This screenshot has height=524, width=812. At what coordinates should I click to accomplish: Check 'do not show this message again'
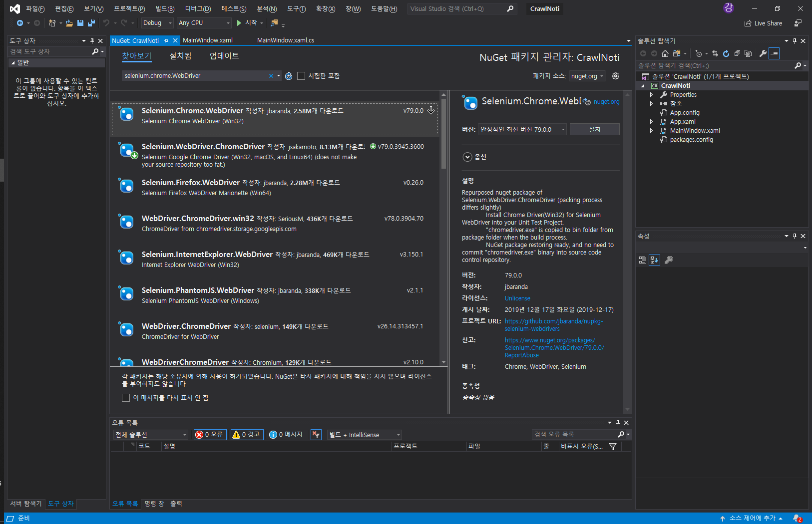click(x=126, y=398)
